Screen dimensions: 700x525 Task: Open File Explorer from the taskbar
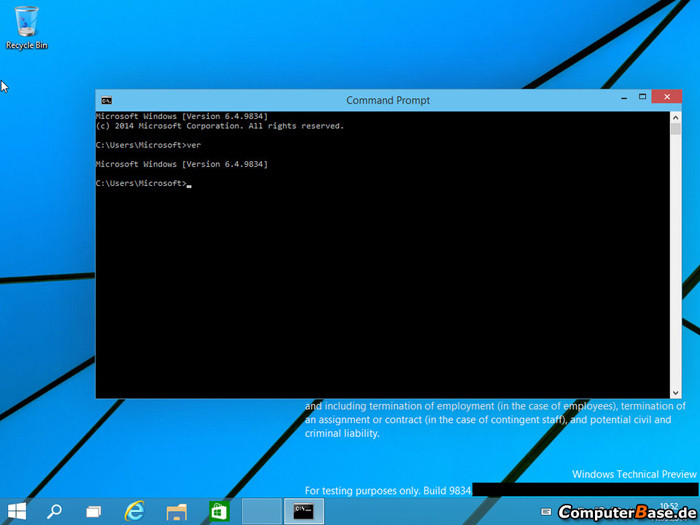(x=177, y=511)
